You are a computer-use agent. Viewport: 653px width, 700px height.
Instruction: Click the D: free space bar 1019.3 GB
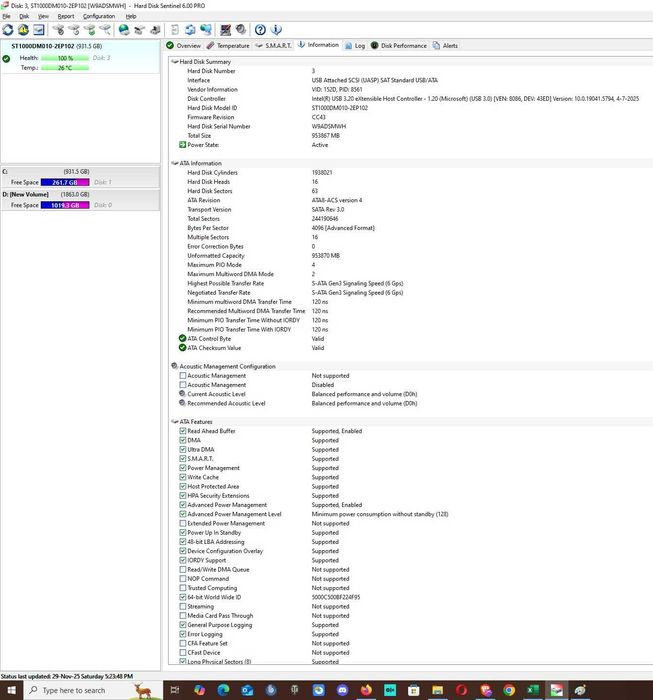pyautogui.click(x=65, y=205)
